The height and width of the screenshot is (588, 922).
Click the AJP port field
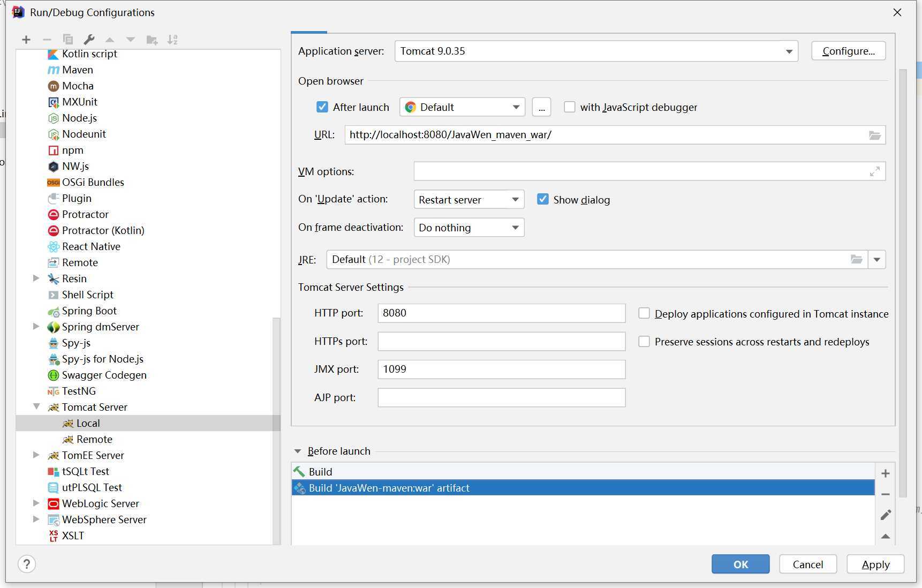click(502, 397)
